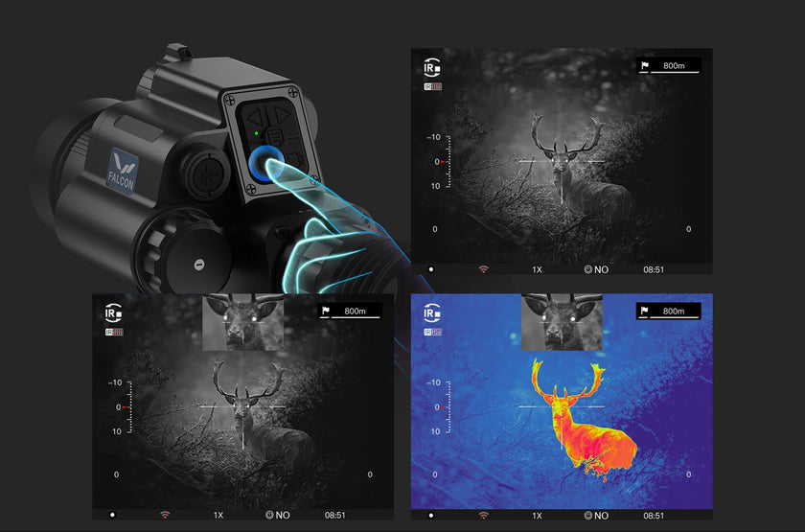
Task: Click the Wi-Fi icon in blue thermal view
Action: 483,515
